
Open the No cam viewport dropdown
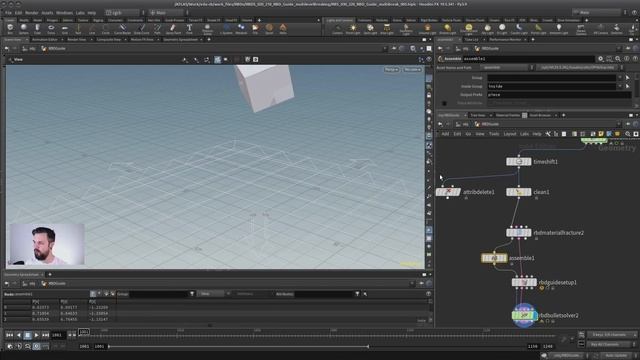point(412,70)
